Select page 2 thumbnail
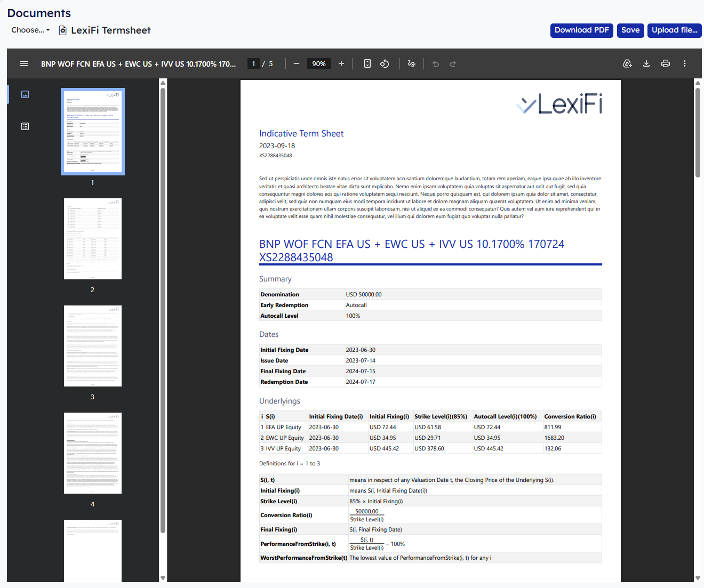Image resolution: width=704 pixels, height=588 pixels. coord(93,239)
